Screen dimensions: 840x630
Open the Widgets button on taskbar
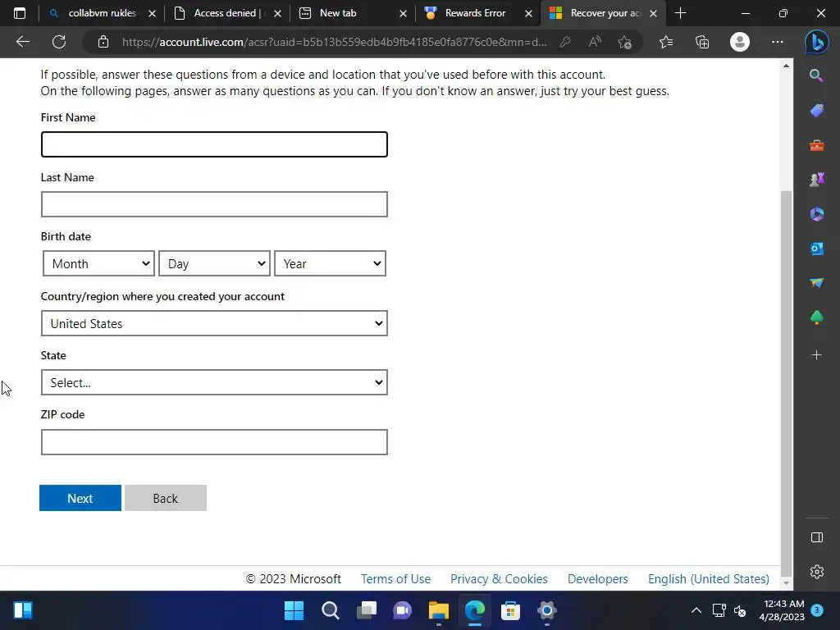(x=22, y=610)
